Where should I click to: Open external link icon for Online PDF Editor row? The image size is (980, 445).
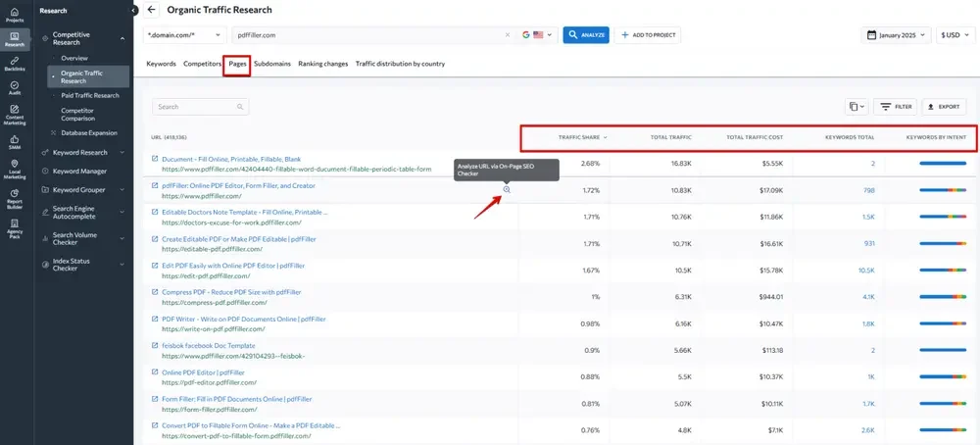155,372
